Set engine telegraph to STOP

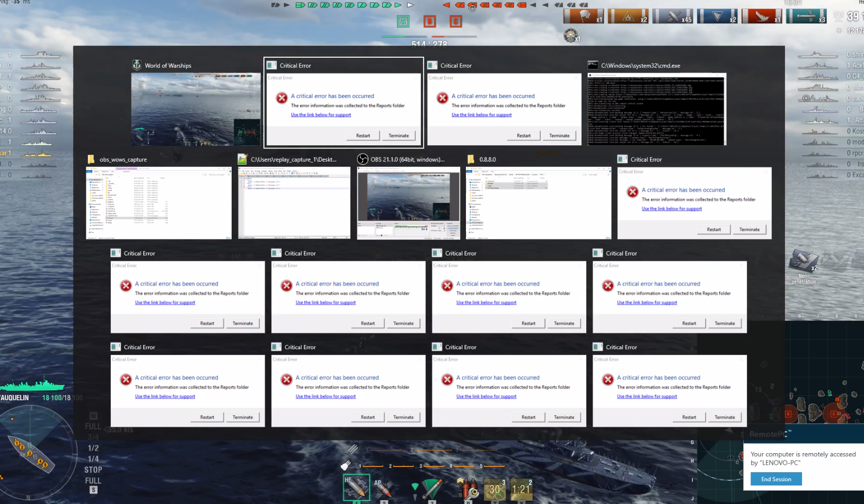click(93, 470)
